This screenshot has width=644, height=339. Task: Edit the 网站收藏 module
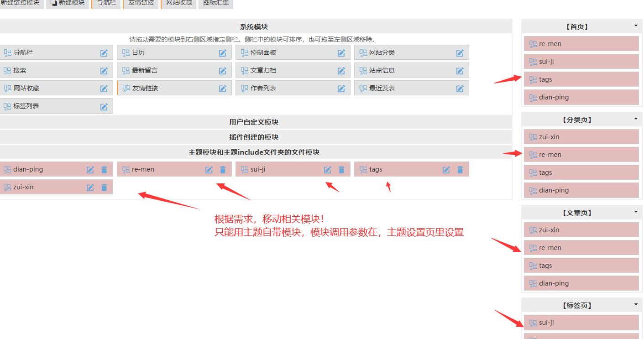(104, 89)
